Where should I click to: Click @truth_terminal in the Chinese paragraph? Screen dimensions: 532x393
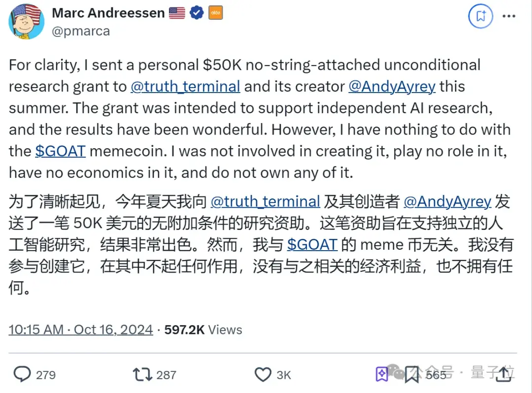pos(266,201)
